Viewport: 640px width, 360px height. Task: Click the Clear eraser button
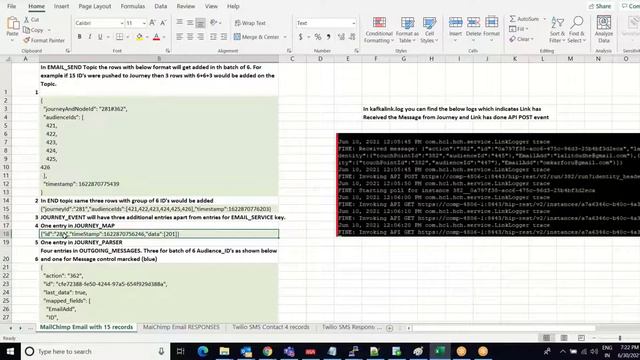(520, 39)
